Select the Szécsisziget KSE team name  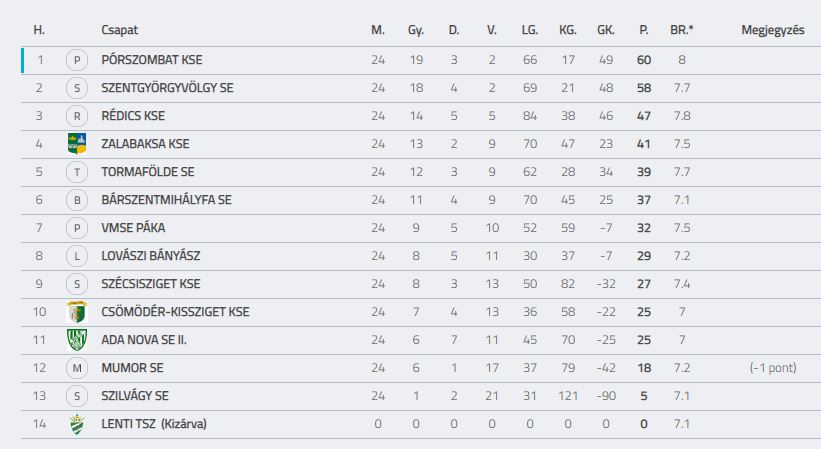(151, 284)
